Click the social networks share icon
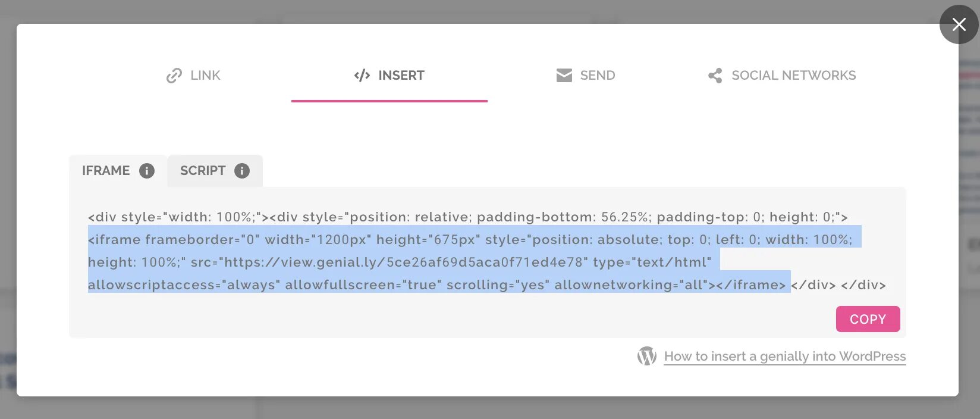 pyautogui.click(x=715, y=76)
